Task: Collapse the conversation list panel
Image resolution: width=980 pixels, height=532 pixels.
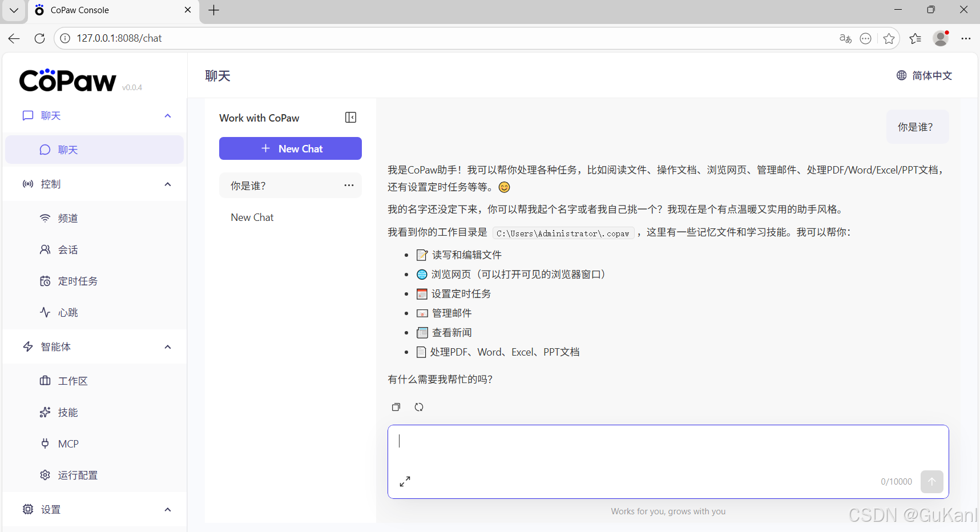Action: coord(351,117)
